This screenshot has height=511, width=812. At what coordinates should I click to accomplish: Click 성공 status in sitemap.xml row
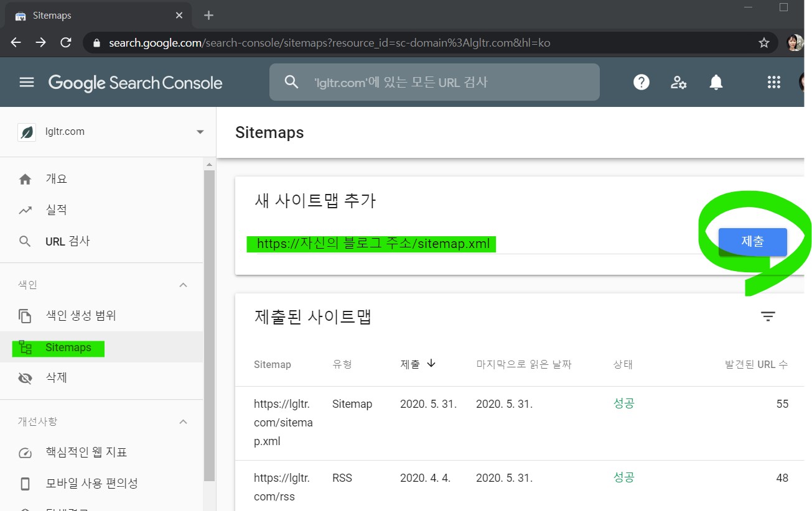pos(623,403)
